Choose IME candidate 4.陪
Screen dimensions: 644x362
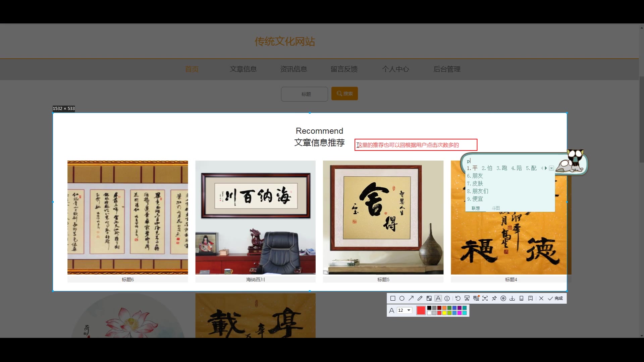pos(517,168)
